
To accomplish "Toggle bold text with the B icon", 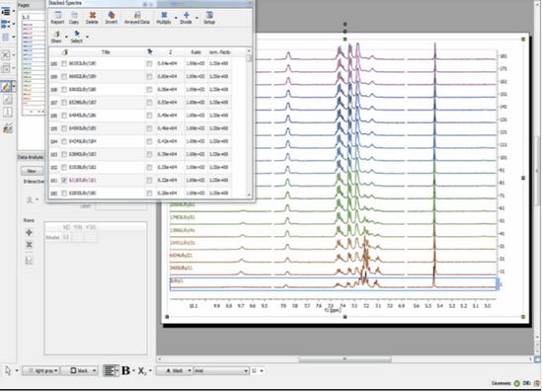I will [x=125, y=370].
